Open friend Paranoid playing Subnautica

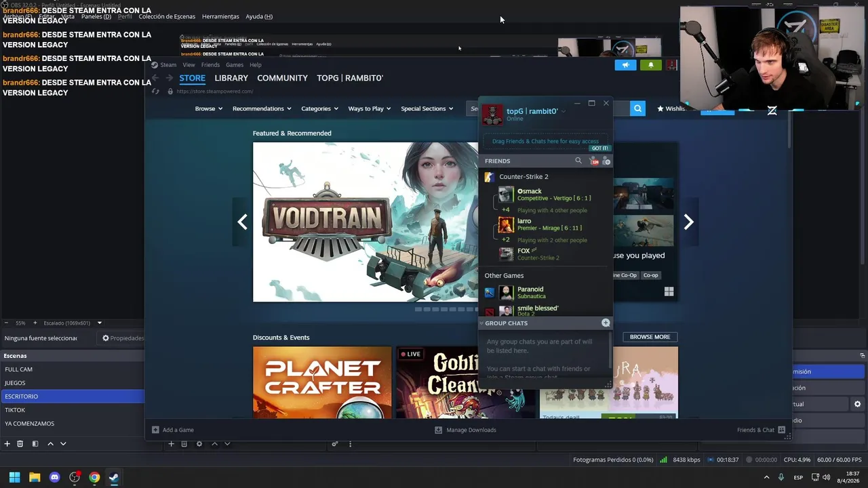(547, 293)
